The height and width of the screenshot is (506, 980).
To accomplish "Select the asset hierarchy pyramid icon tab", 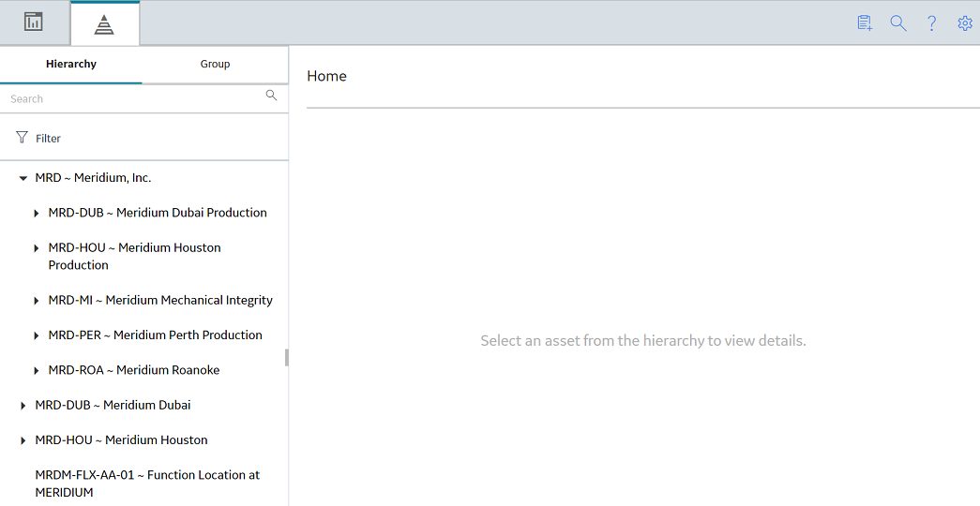I will (x=104, y=24).
